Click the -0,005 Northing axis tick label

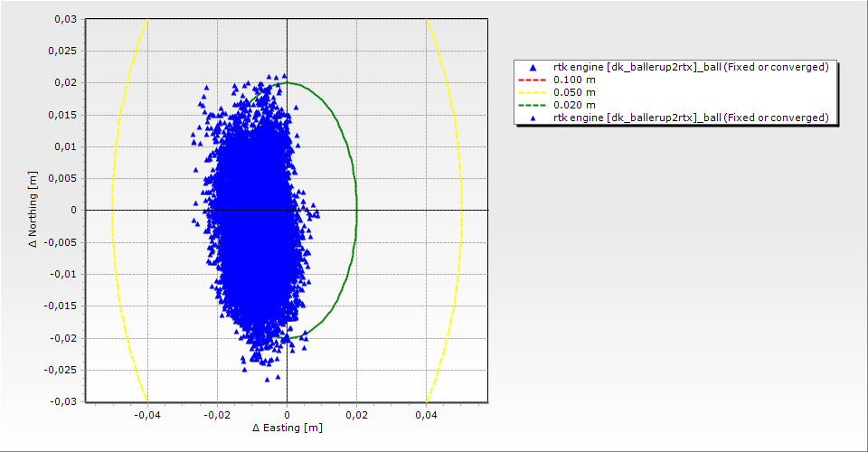[61, 242]
